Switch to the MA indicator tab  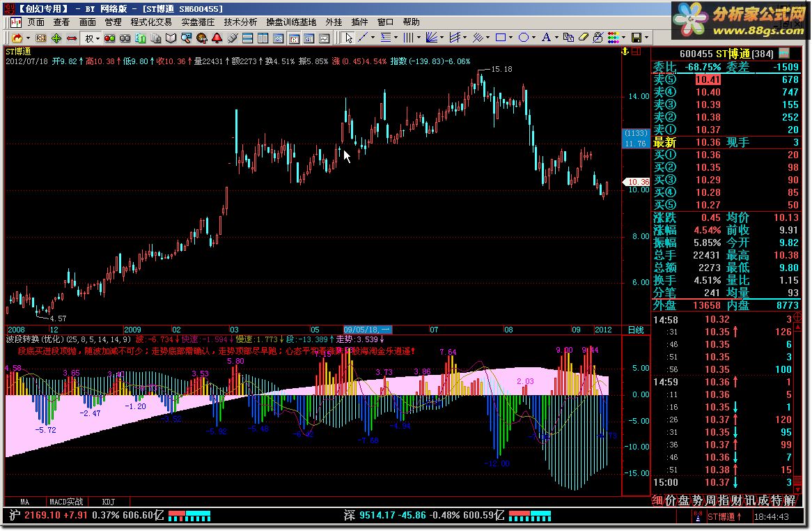tap(25, 502)
